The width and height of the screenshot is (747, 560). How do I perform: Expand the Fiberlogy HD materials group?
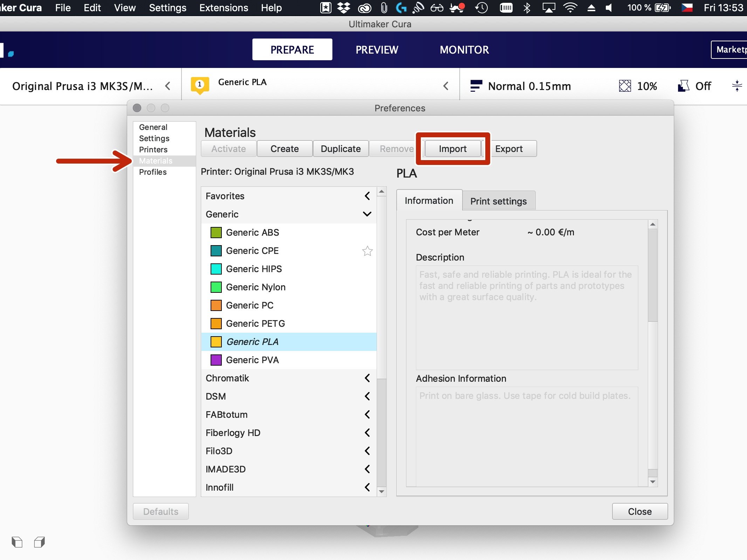click(x=367, y=433)
